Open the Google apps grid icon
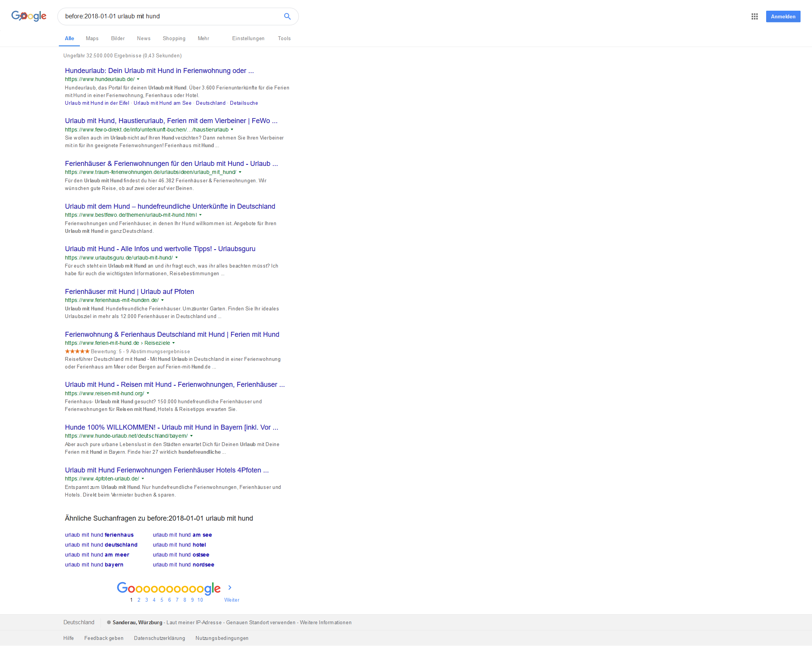The width and height of the screenshot is (812, 646). 754,16
